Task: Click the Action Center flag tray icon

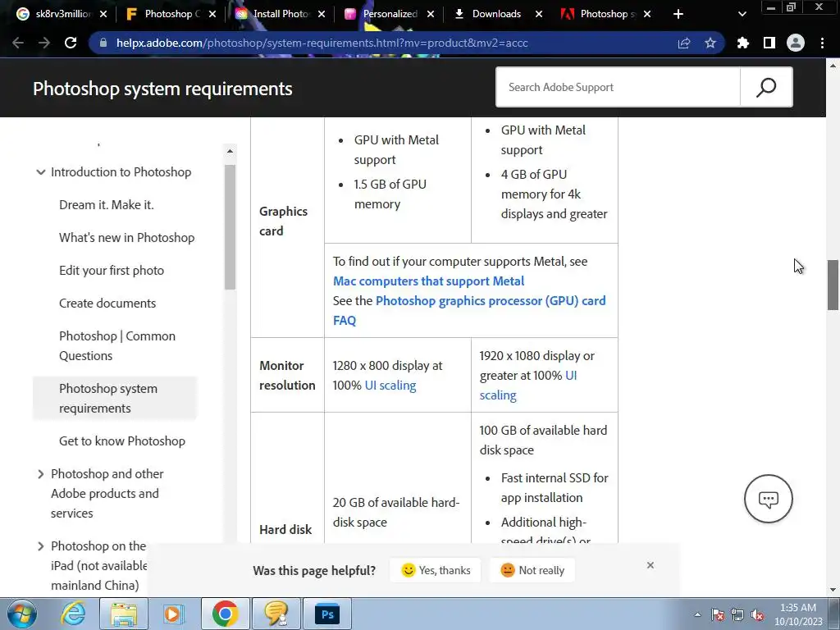Action: click(x=718, y=614)
